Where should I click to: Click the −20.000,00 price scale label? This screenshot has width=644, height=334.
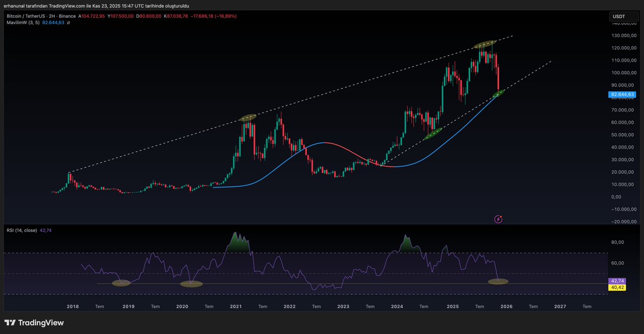coord(624,222)
